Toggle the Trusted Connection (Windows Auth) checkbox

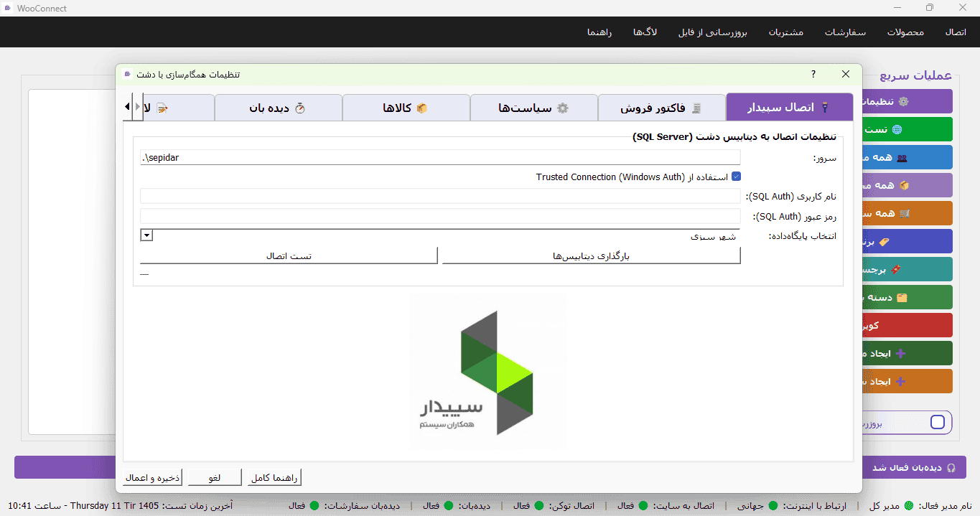[x=736, y=177]
